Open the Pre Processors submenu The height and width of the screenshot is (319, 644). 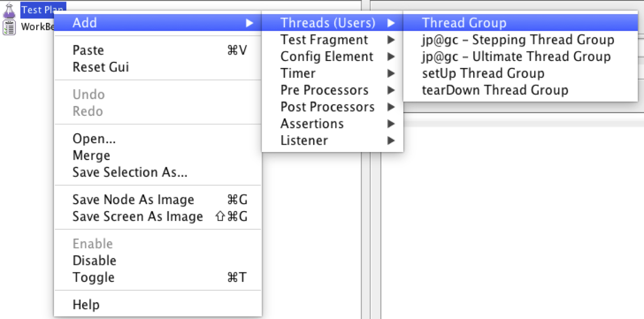coord(324,91)
